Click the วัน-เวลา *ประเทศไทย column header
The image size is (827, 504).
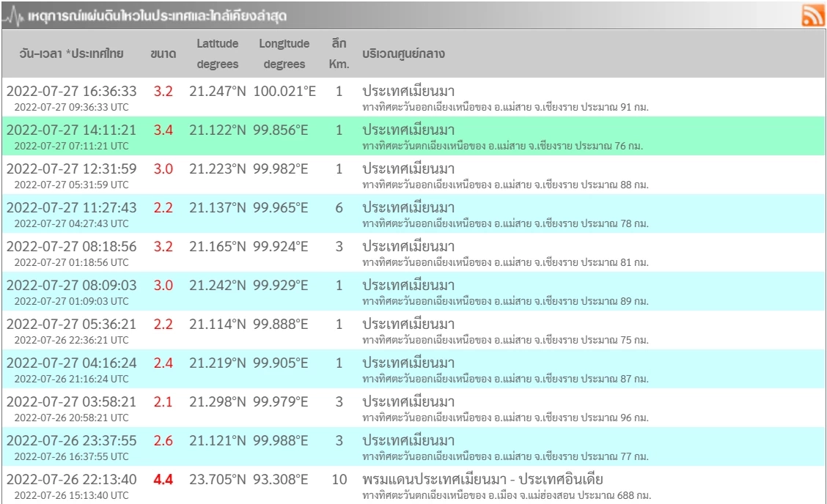point(71,54)
